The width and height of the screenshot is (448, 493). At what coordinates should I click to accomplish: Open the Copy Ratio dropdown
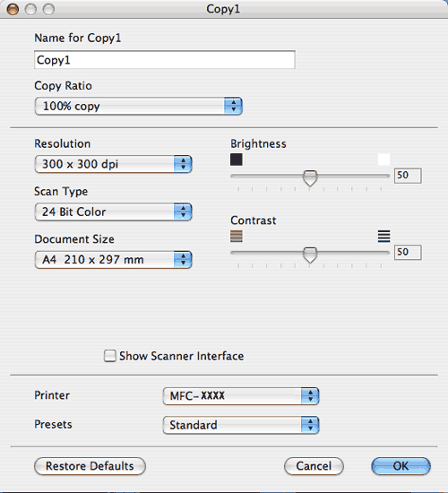click(x=138, y=106)
